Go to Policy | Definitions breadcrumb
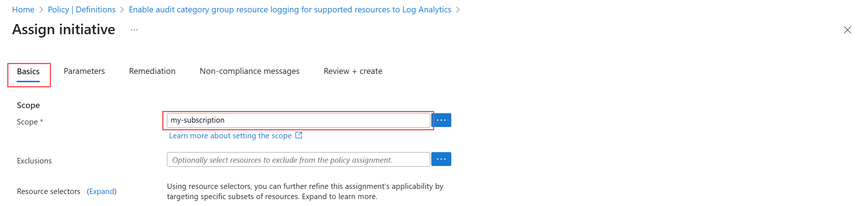The image size is (868, 206). pyautogui.click(x=82, y=10)
